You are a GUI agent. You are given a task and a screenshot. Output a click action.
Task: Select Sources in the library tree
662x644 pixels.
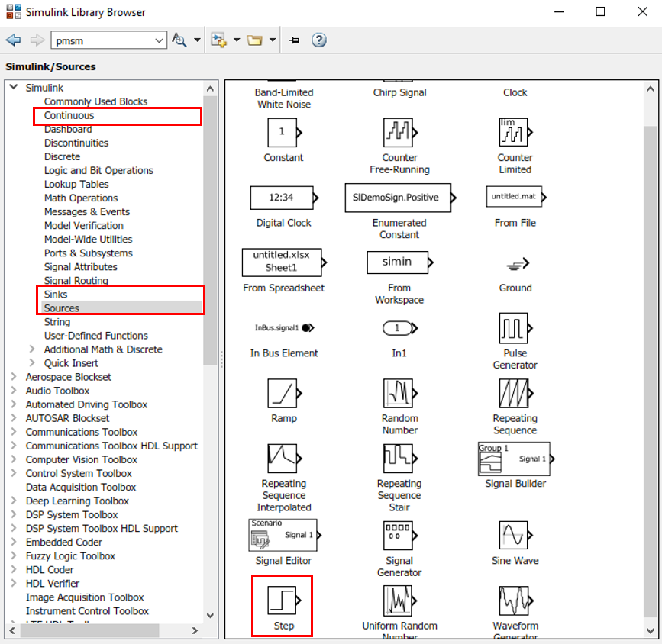(x=62, y=308)
